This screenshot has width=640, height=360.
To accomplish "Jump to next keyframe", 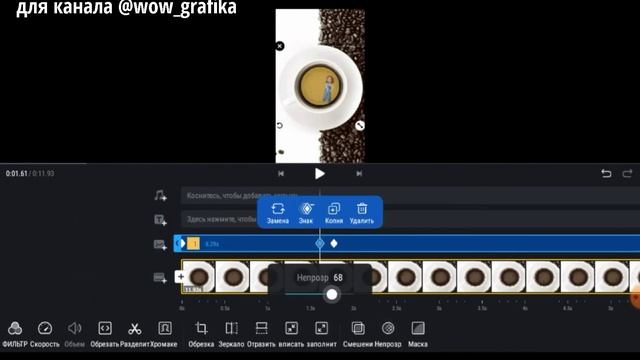I will [x=359, y=173].
